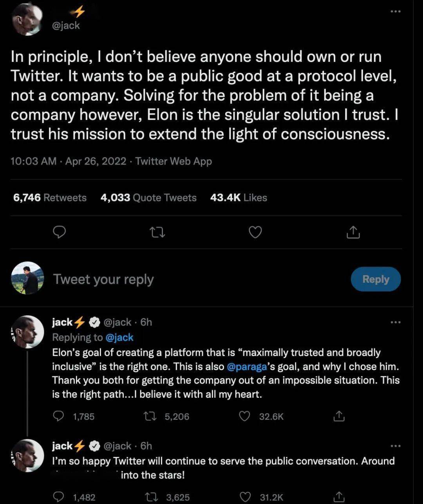The height and width of the screenshot is (504, 423).
Task: Like the reply with 31.2K likes
Action: pyautogui.click(x=245, y=497)
